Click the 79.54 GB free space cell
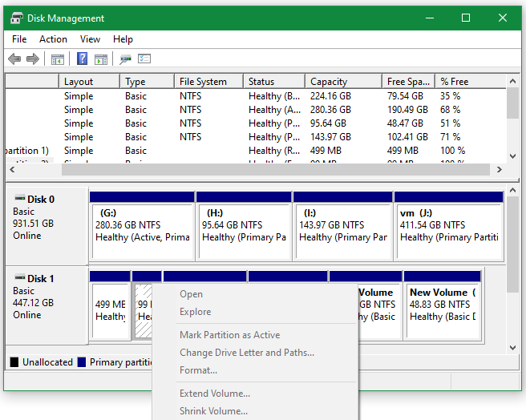Viewport: 526px width, 420px height. pos(405,96)
